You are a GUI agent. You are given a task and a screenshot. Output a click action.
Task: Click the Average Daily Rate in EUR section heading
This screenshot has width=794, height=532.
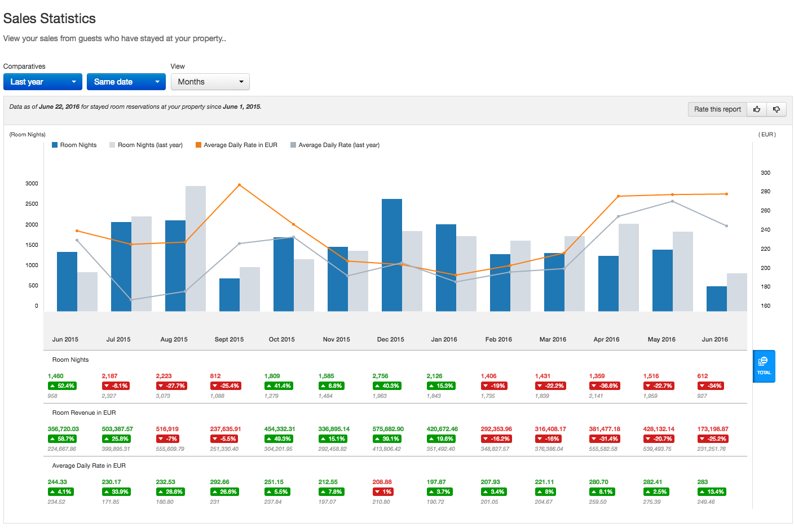pyautogui.click(x=89, y=466)
